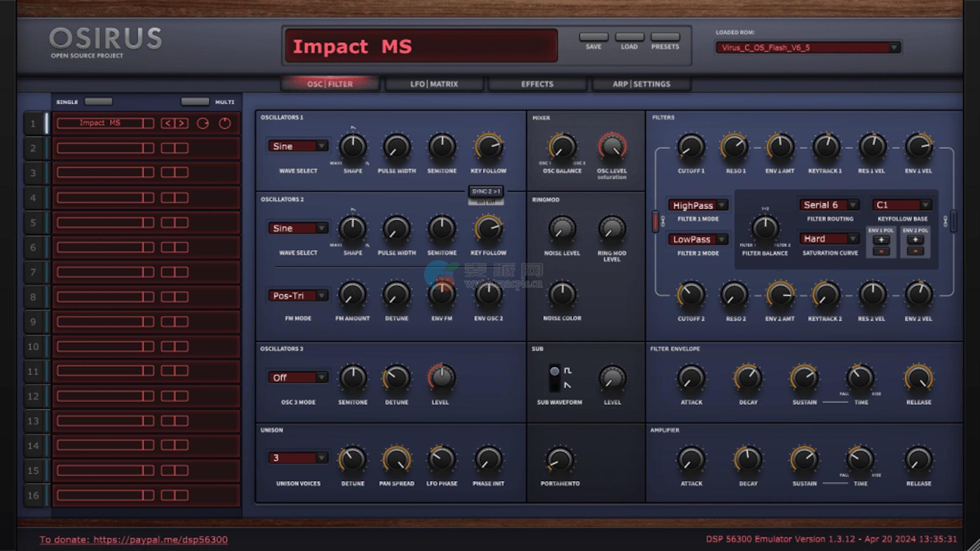Click the Cutoff 1 filter knob

[x=691, y=147]
